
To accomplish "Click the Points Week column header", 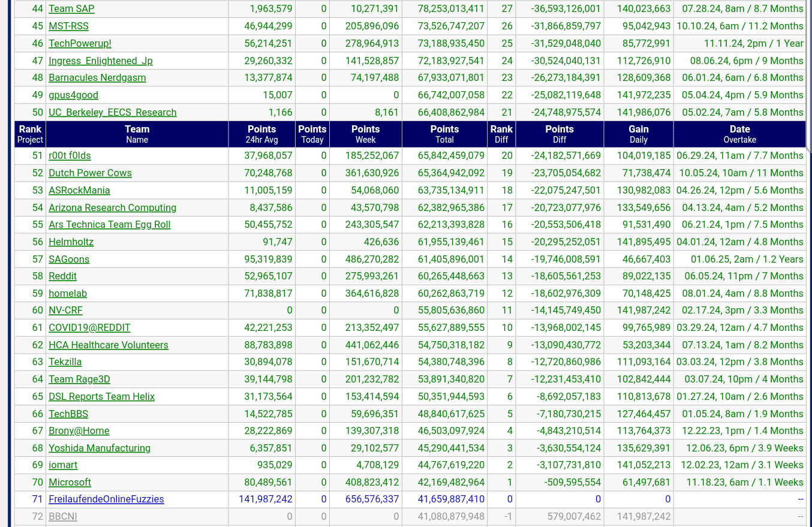I will (x=366, y=134).
